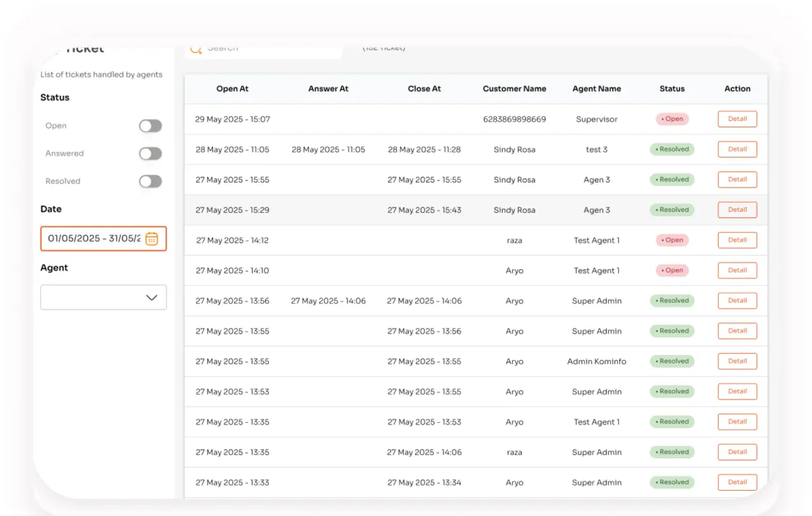
Task: Click the Supervisor agent name cell
Action: [x=597, y=119]
